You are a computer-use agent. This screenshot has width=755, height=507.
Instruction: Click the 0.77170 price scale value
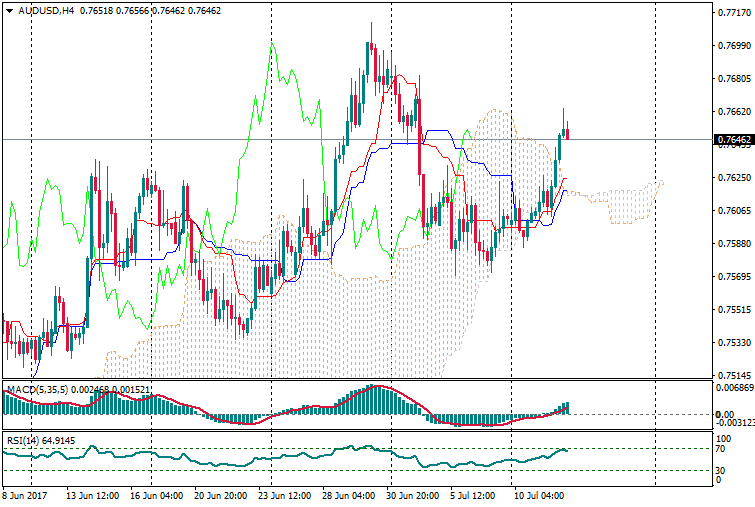click(734, 13)
